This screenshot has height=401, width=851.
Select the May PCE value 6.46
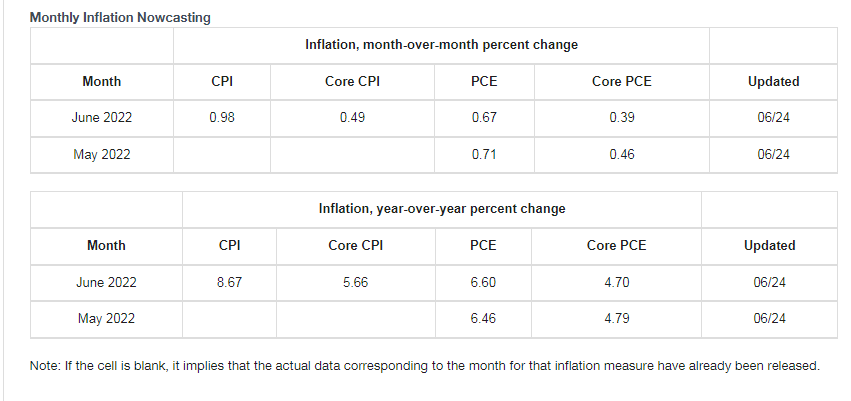pos(483,319)
